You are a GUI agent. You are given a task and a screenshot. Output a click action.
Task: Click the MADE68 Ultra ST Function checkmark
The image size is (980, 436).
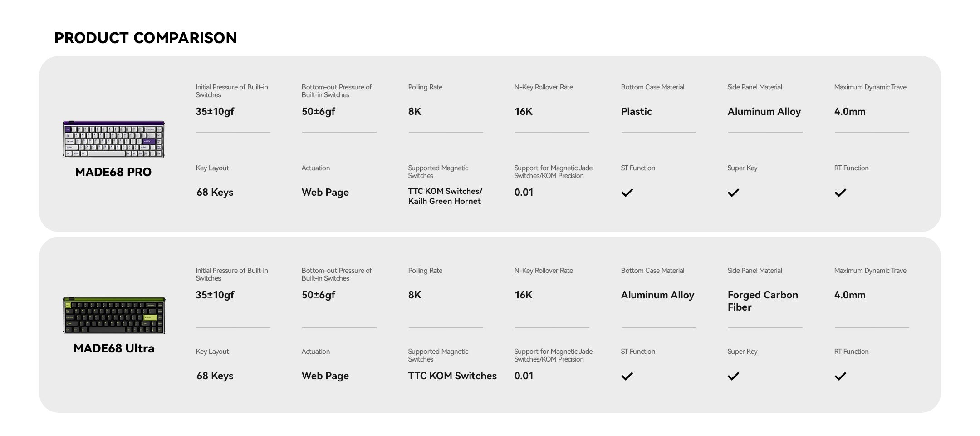(627, 377)
